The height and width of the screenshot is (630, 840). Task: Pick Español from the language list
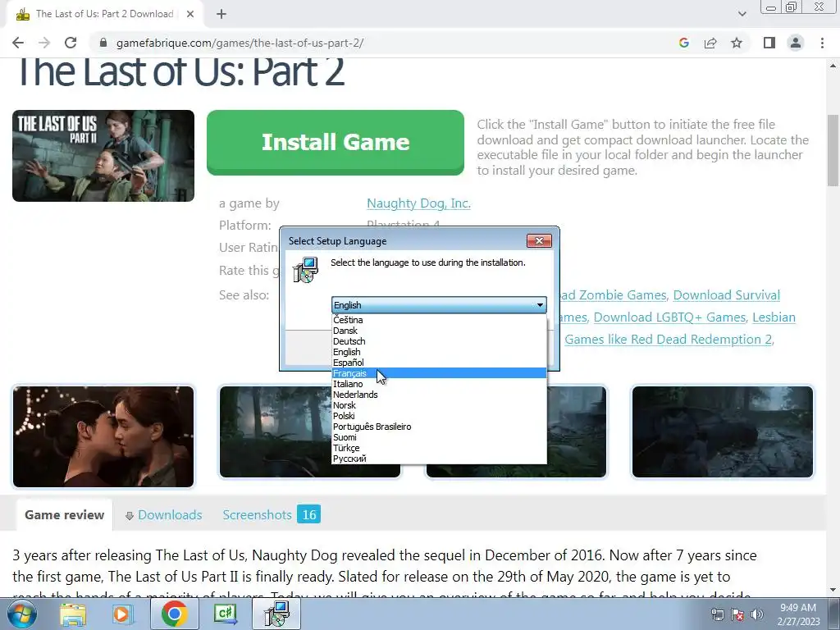[x=439, y=363]
